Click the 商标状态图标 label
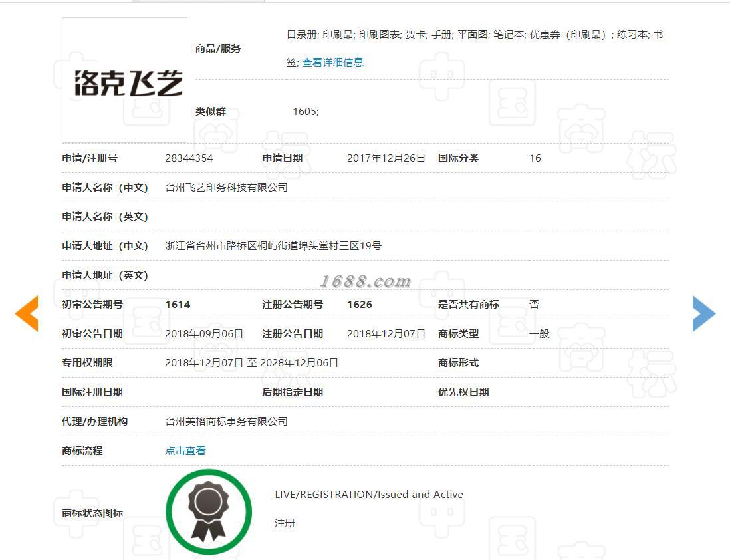The width and height of the screenshot is (730, 560). (92, 513)
